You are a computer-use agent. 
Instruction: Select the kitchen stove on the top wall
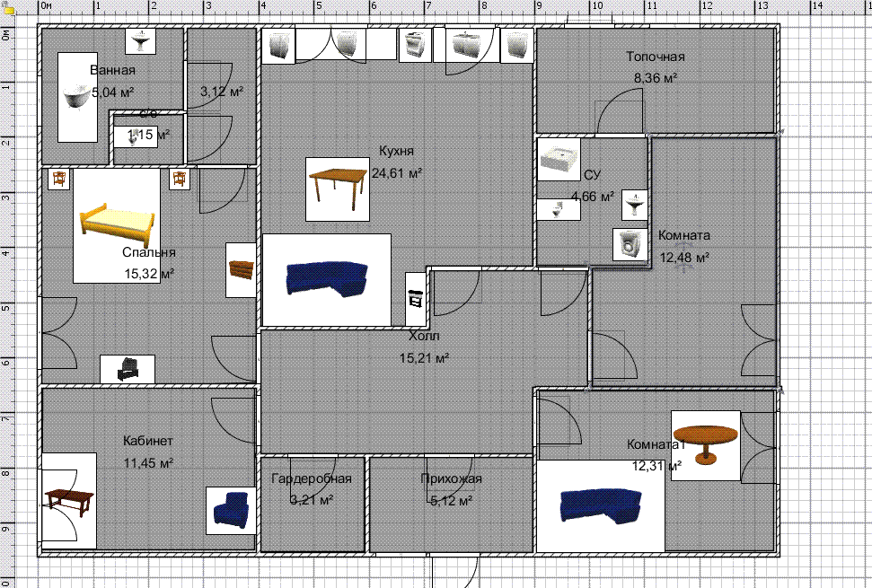[416, 45]
